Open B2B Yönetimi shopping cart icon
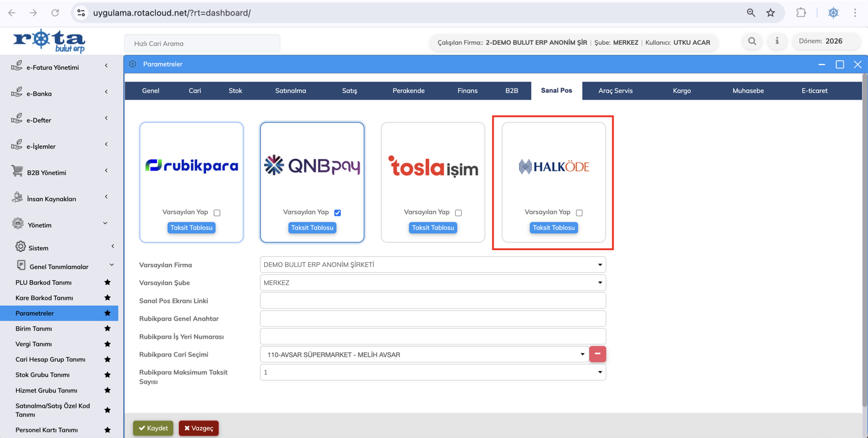The height and width of the screenshot is (438, 868). (x=17, y=172)
